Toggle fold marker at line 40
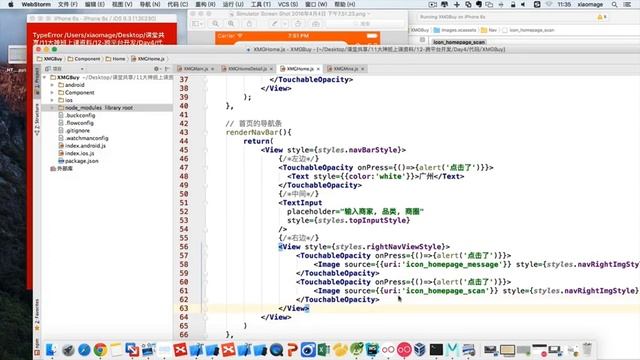Image resolution: width=640 pixels, height=360 pixels. (x=205, y=106)
